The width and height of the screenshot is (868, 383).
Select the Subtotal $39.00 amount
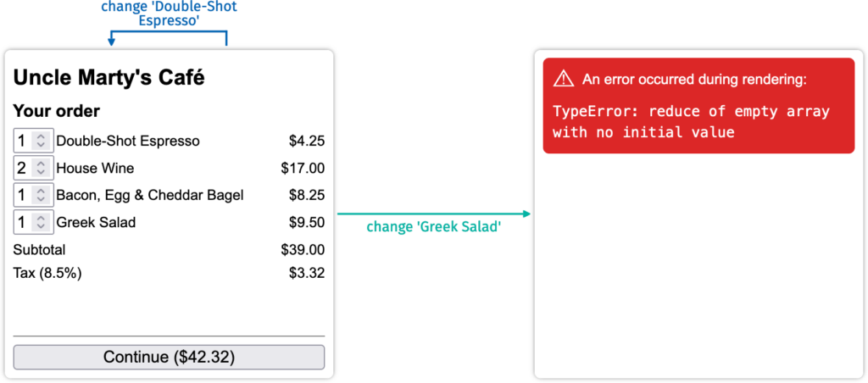click(x=303, y=250)
